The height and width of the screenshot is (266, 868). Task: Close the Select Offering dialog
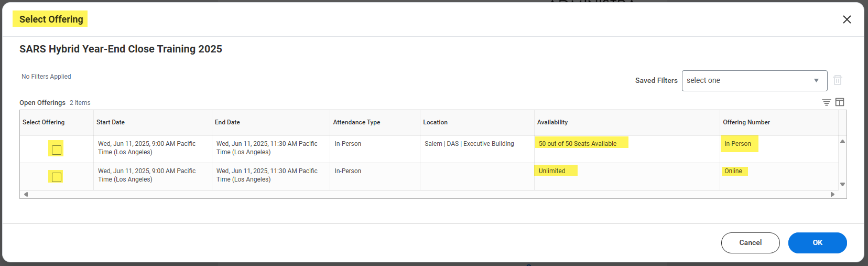pos(847,19)
